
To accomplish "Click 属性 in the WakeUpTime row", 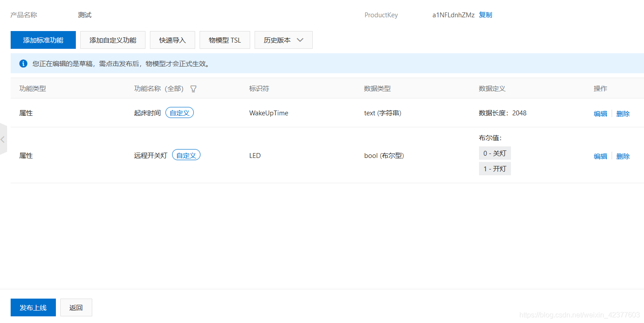I will click(x=26, y=113).
